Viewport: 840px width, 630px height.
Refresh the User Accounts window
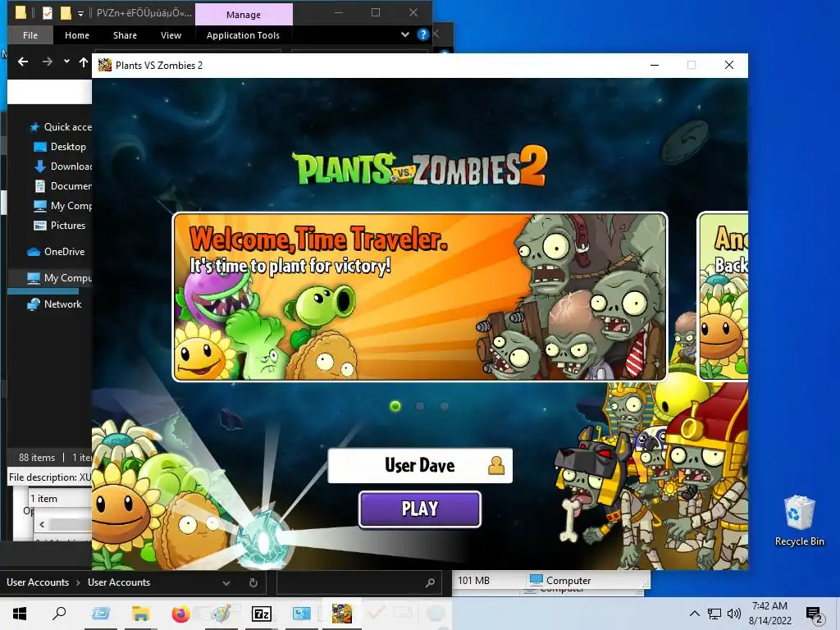coord(253,583)
